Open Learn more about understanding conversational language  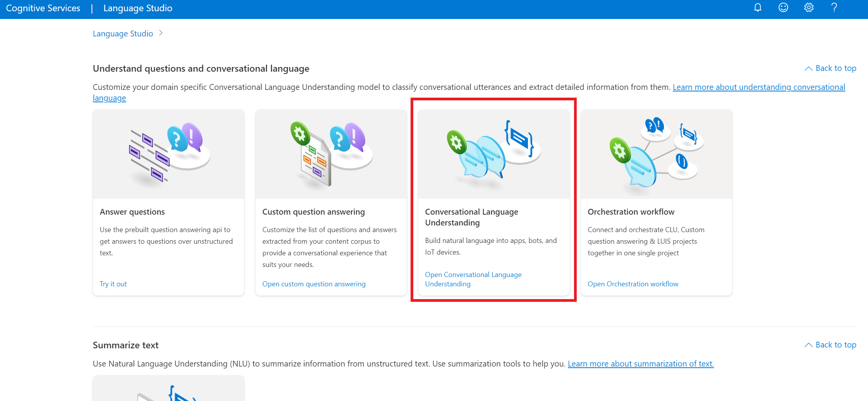[759, 87]
